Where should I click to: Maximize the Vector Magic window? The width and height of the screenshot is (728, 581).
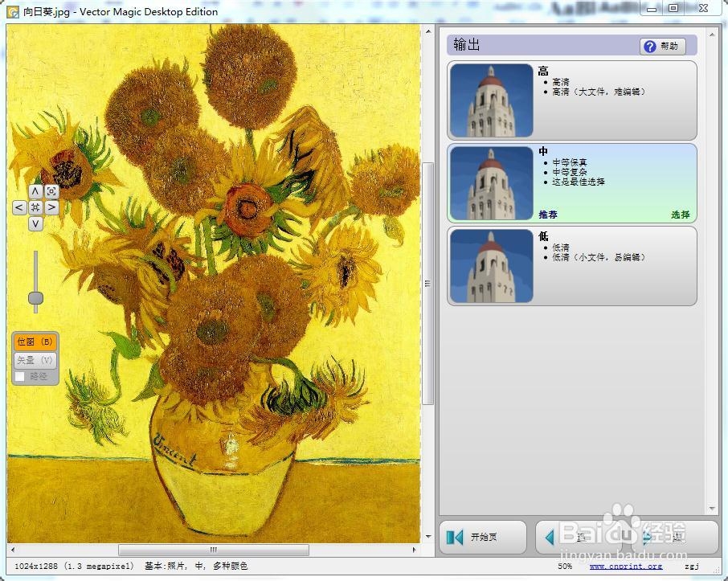(673, 8)
